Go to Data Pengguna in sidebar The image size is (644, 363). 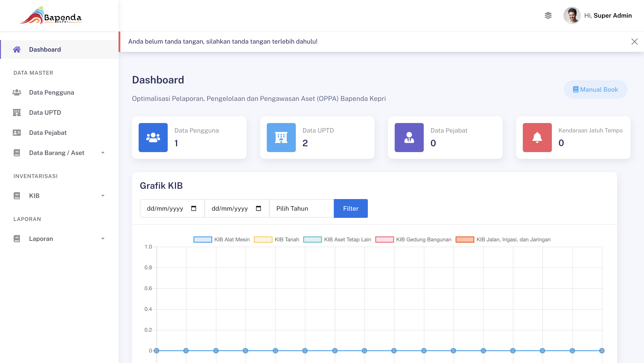pyautogui.click(x=51, y=93)
